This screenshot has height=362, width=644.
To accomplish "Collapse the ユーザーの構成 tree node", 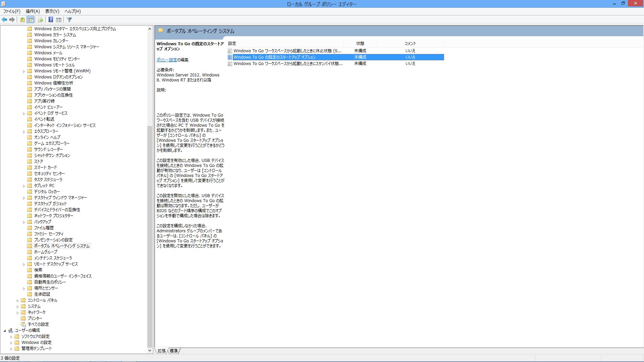I will (5, 331).
